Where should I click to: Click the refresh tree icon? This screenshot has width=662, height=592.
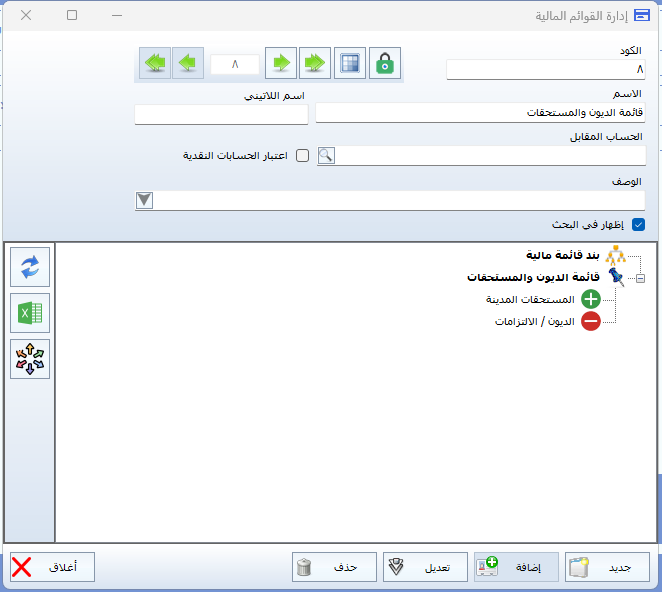tap(30, 267)
